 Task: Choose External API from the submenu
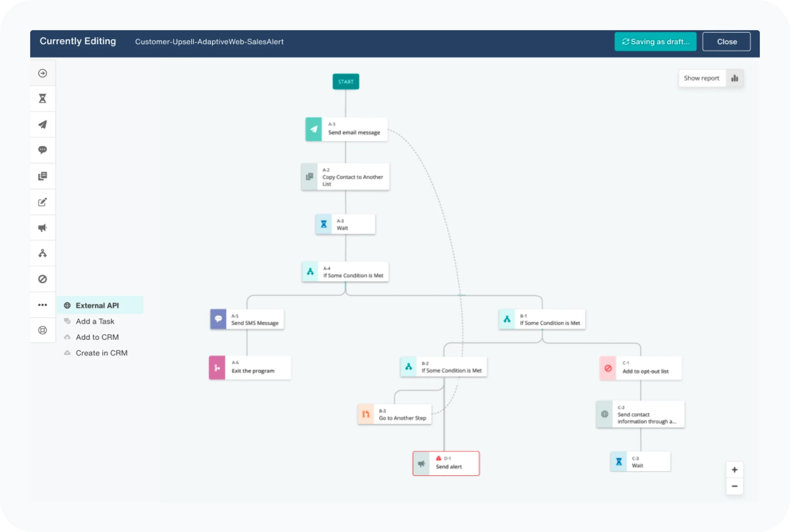pyautogui.click(x=97, y=305)
